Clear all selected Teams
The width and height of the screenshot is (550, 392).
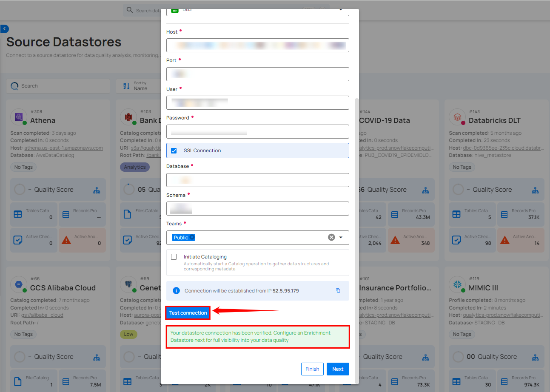[x=331, y=237]
